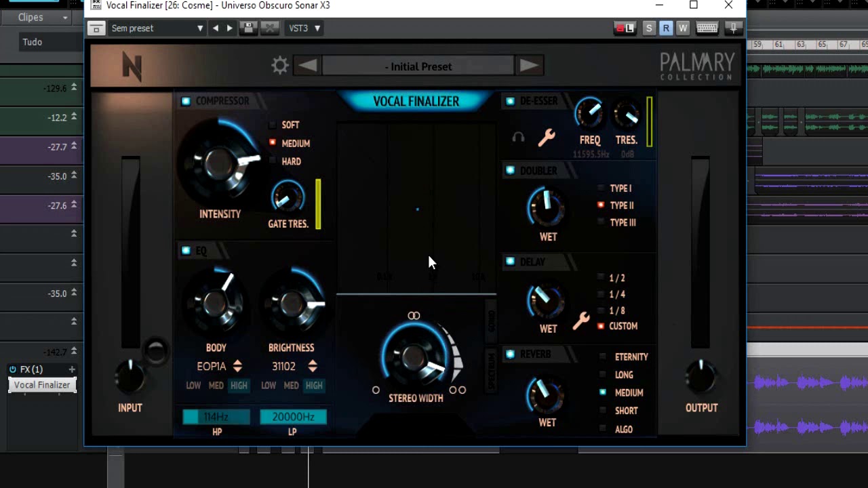
Task: Go to previous preset with left arrow
Action: coord(307,66)
